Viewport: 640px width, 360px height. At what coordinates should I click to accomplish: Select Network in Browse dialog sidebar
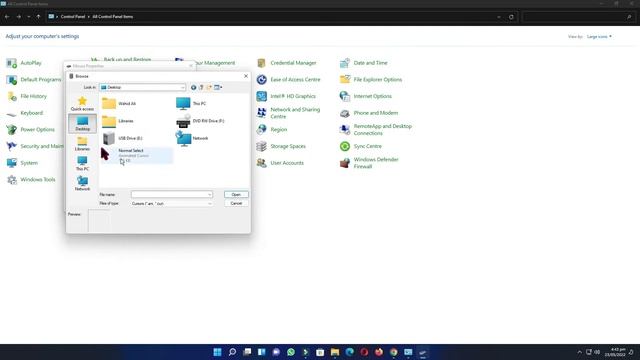point(82,184)
